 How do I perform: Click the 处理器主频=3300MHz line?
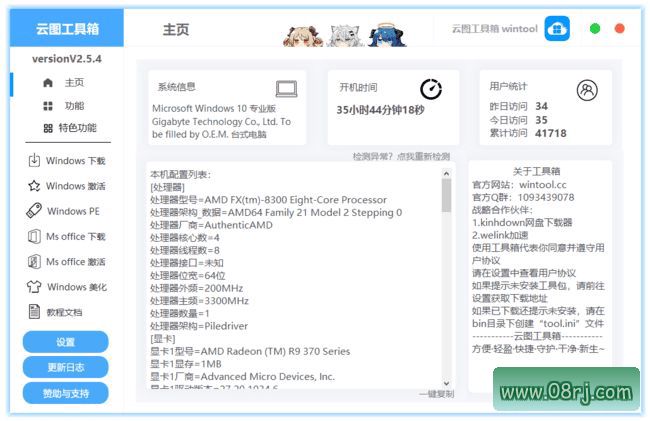(x=199, y=301)
